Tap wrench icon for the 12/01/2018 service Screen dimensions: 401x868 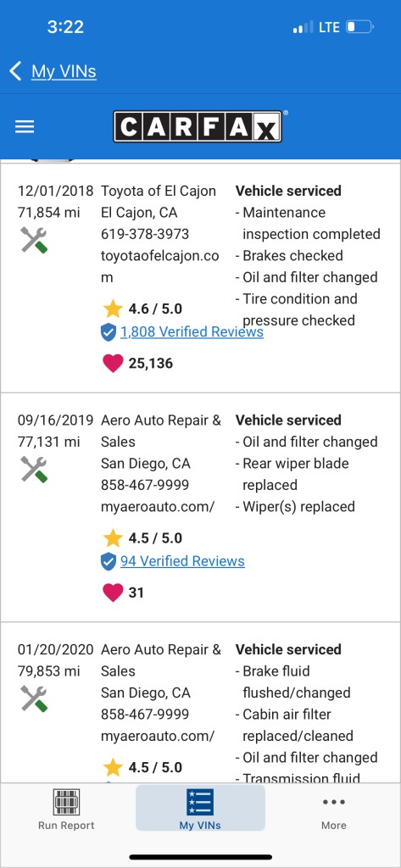34,240
